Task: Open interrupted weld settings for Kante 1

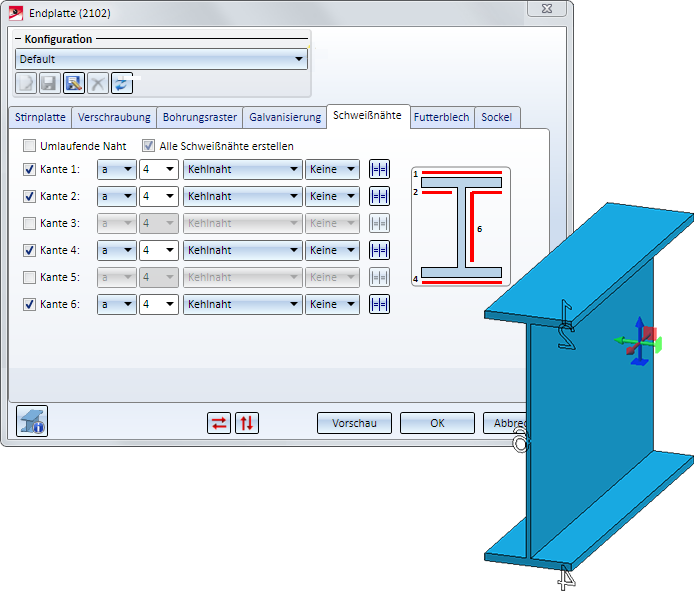Action: click(x=379, y=169)
